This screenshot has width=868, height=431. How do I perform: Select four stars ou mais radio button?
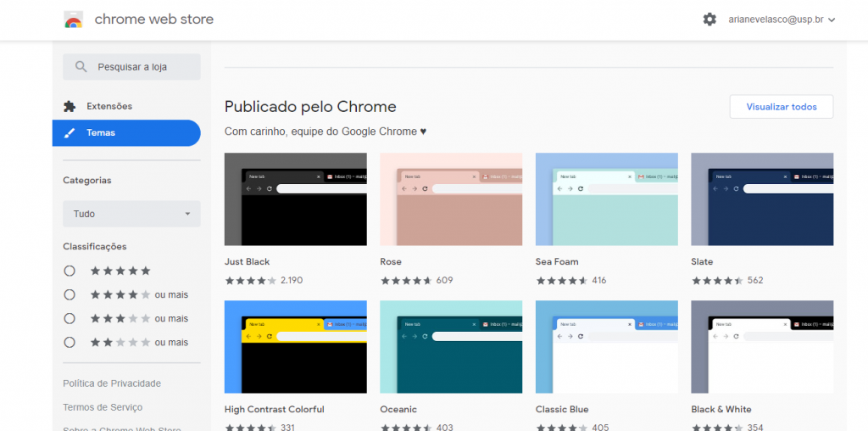click(x=70, y=294)
